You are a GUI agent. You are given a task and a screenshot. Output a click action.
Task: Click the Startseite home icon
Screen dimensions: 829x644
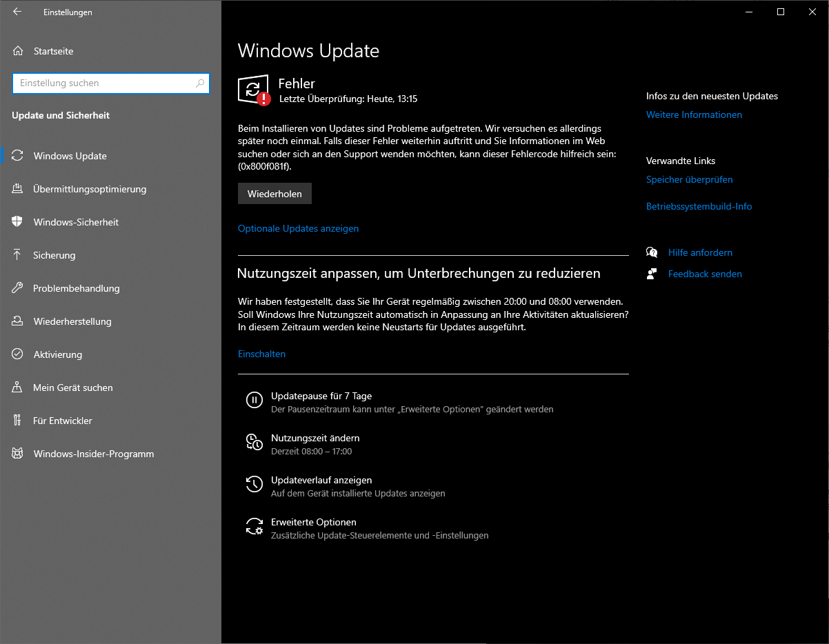(18, 51)
